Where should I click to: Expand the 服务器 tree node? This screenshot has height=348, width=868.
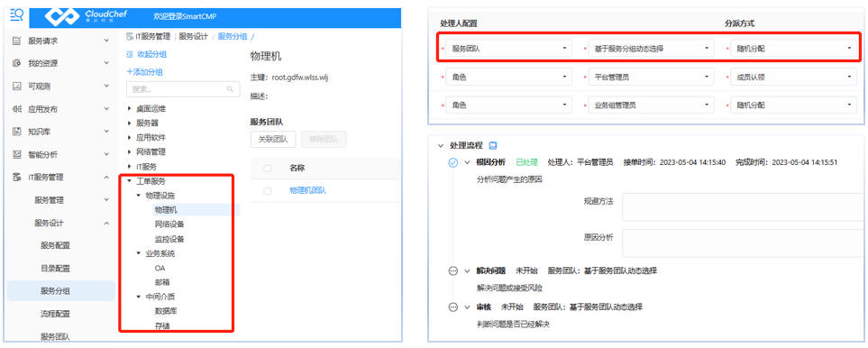(130, 123)
